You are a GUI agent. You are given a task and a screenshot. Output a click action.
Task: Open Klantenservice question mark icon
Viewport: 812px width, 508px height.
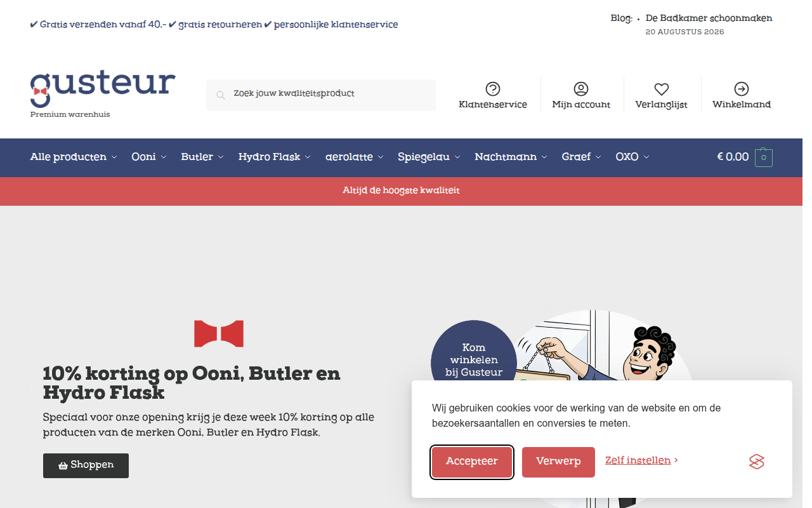coord(493,89)
